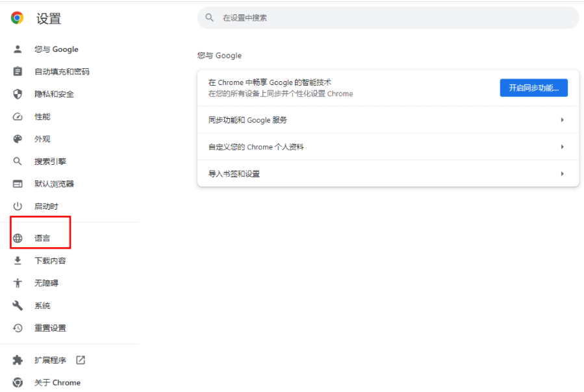
Task: Click the shield icon for 隐私和安全
Action: click(18, 94)
